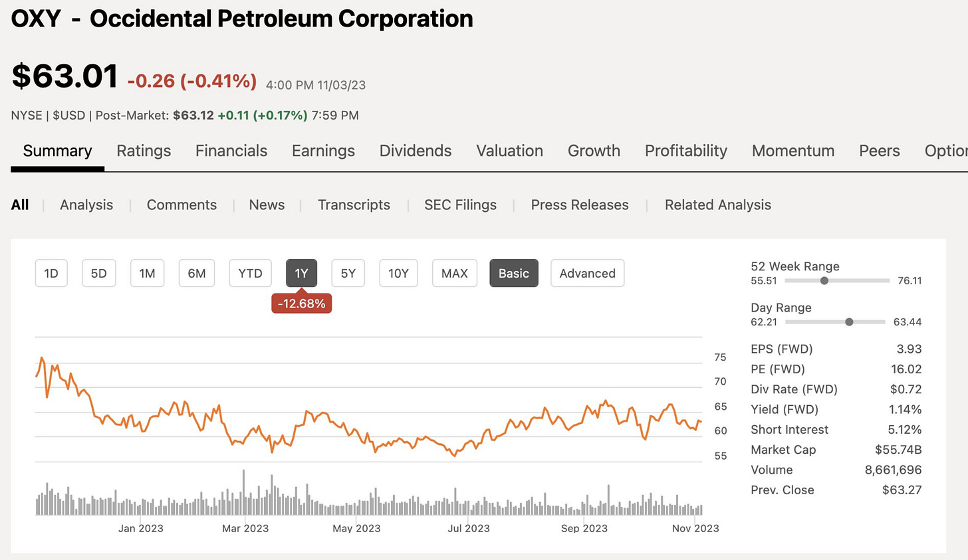The width and height of the screenshot is (968, 560).
Task: Select the Basic chart mode
Action: pyautogui.click(x=514, y=273)
